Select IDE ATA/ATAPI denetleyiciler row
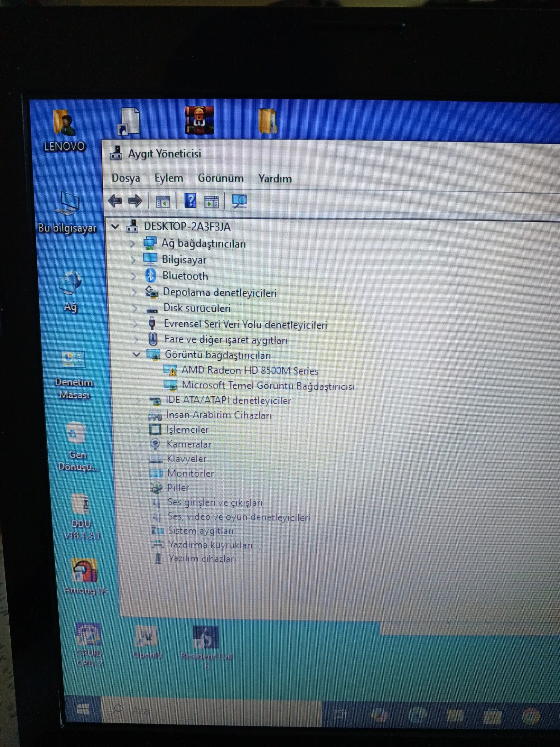 pyautogui.click(x=228, y=400)
